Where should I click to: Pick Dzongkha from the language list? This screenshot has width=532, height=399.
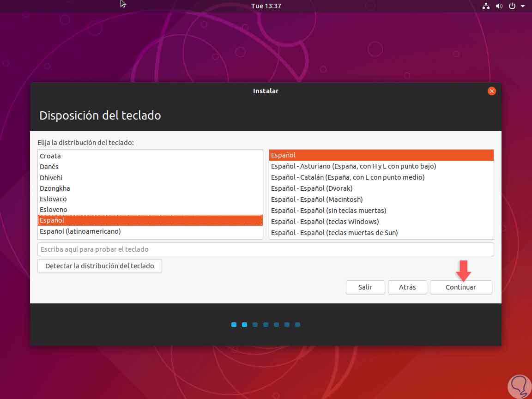(150, 188)
